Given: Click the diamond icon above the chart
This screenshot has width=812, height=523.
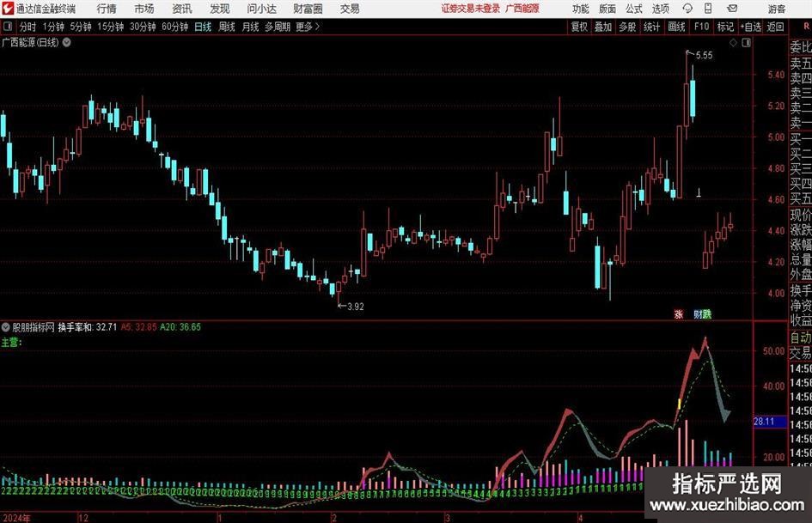Looking at the screenshot, I should tap(733, 43).
